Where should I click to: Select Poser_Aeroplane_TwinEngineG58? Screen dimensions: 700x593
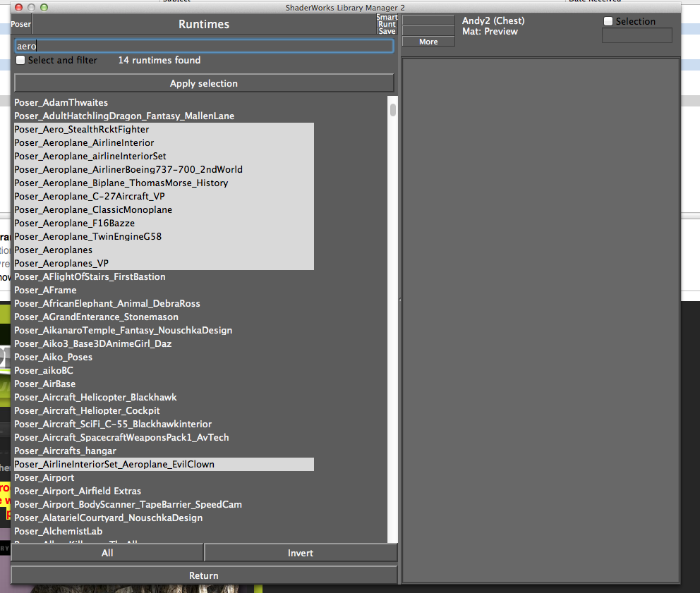164,236
